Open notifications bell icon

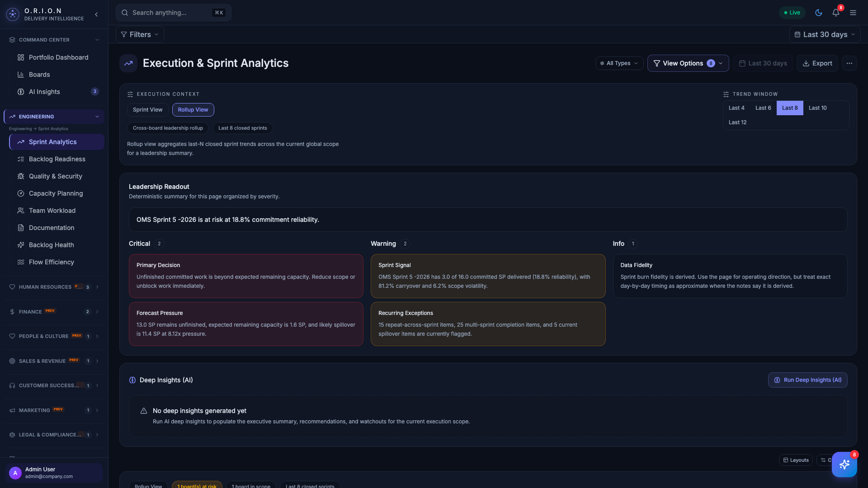coord(836,13)
